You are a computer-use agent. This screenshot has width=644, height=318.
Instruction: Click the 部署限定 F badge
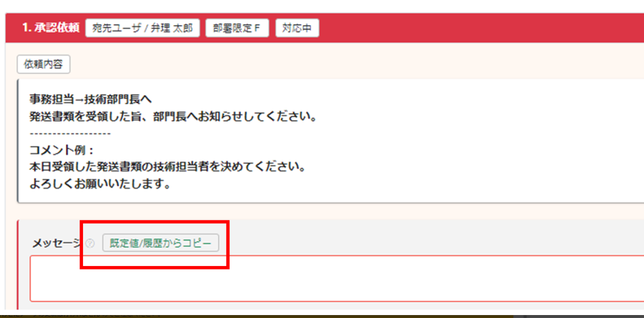pos(237,28)
